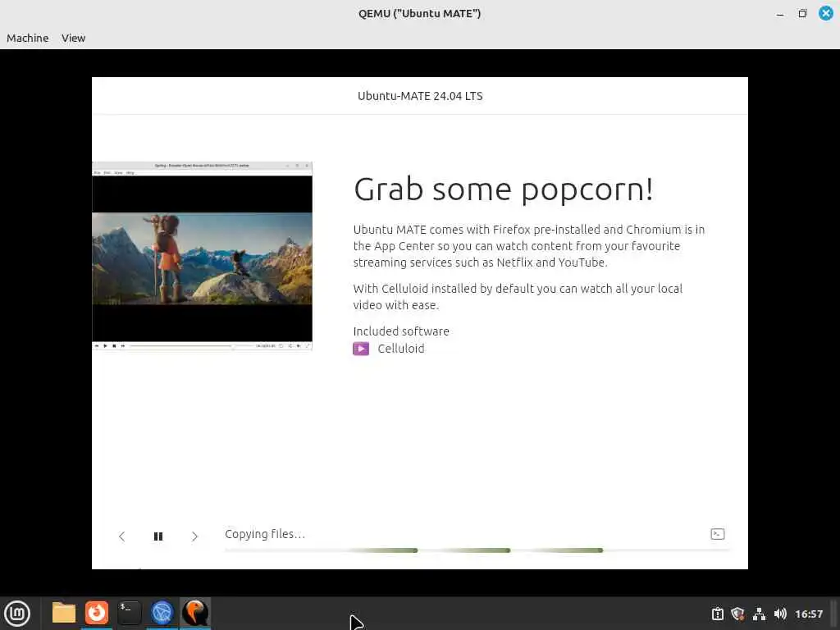Open the clipboard tray icon
Screen dimensions: 840x630
717,614
